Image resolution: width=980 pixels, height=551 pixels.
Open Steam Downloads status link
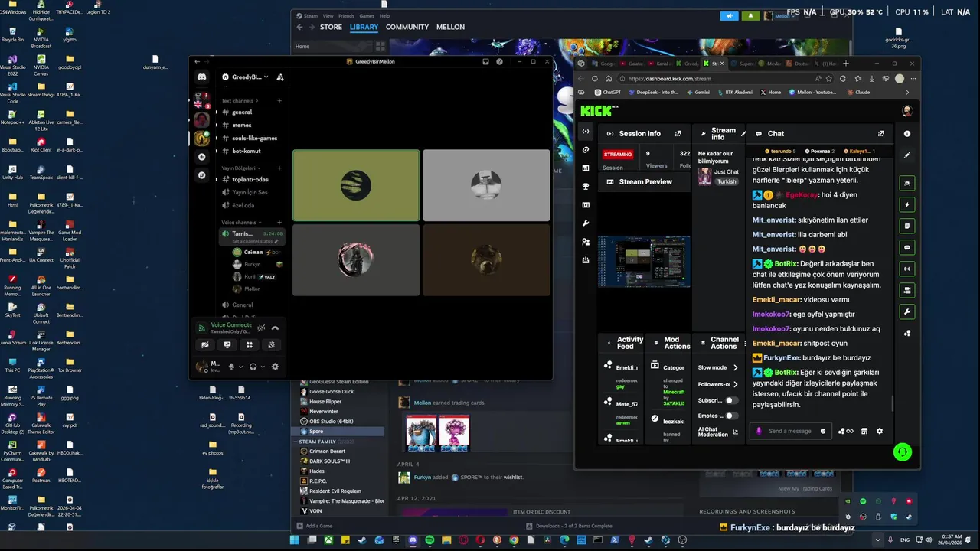(569, 526)
